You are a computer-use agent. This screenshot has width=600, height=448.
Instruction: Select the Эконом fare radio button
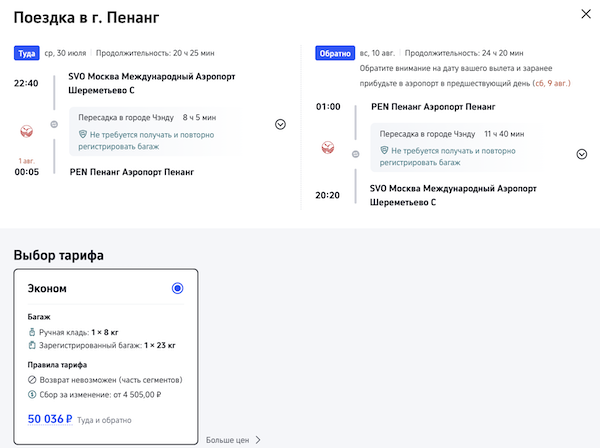click(x=177, y=288)
